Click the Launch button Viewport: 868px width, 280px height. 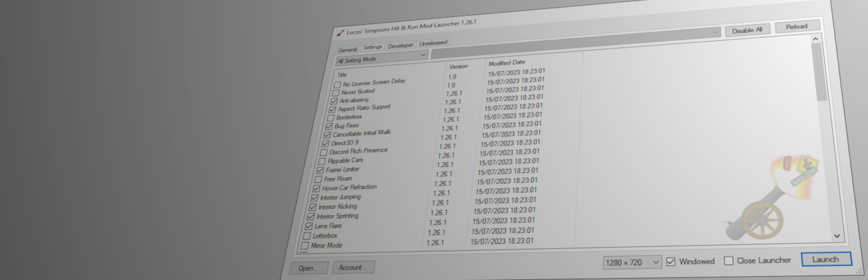826,259
